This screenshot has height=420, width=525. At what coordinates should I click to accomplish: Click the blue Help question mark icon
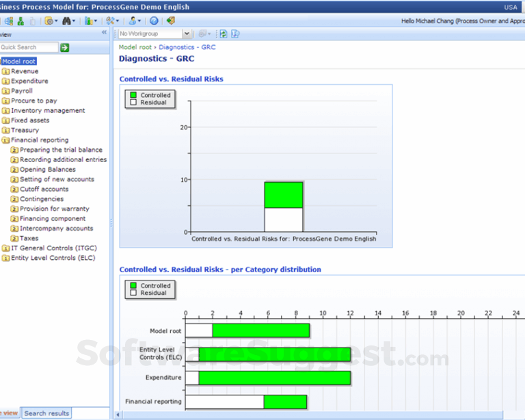154,21
